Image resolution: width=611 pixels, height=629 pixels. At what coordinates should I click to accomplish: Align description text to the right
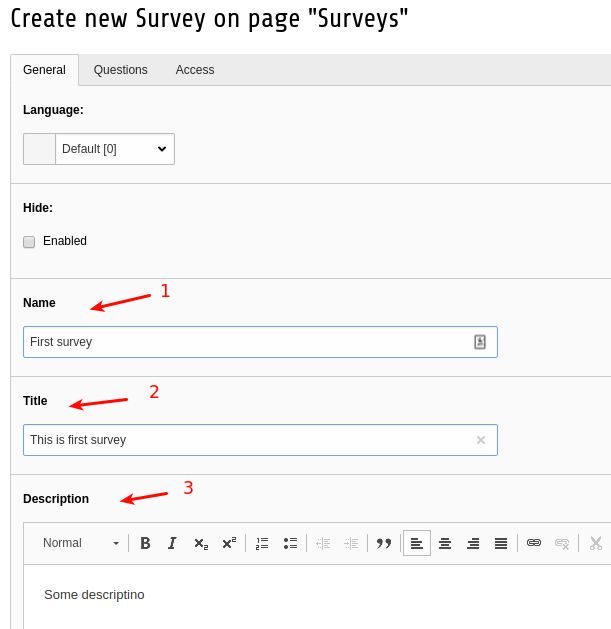(473, 543)
